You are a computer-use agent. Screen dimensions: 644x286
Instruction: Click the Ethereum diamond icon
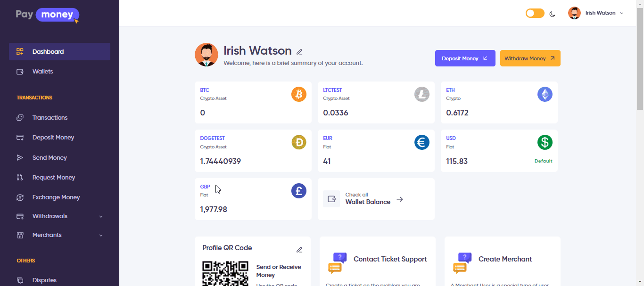pos(545,94)
